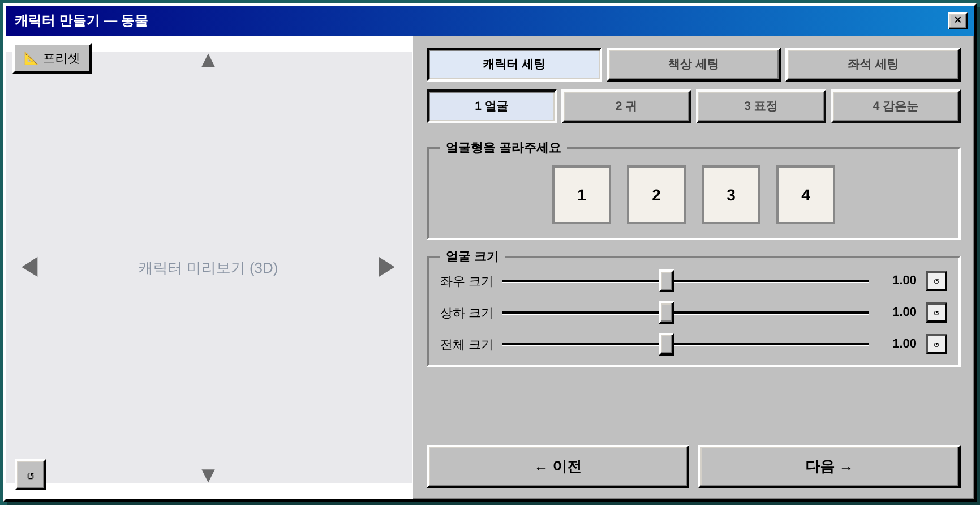Proceed with the 다음 button
The height and width of the screenshot is (505, 980).
click(x=829, y=467)
